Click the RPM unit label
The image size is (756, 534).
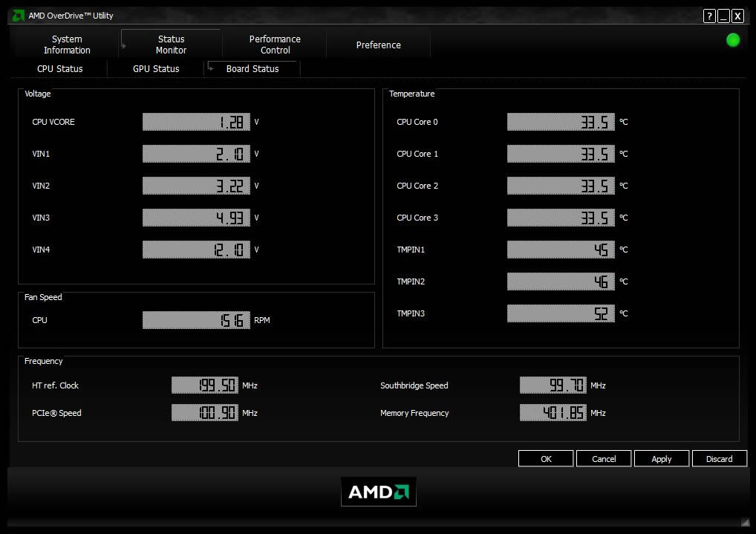pyautogui.click(x=262, y=320)
